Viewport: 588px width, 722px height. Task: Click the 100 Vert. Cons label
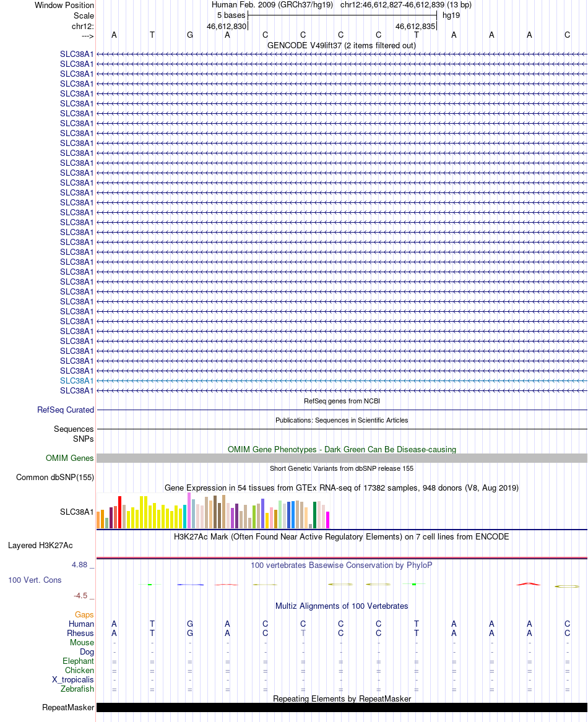(35, 580)
